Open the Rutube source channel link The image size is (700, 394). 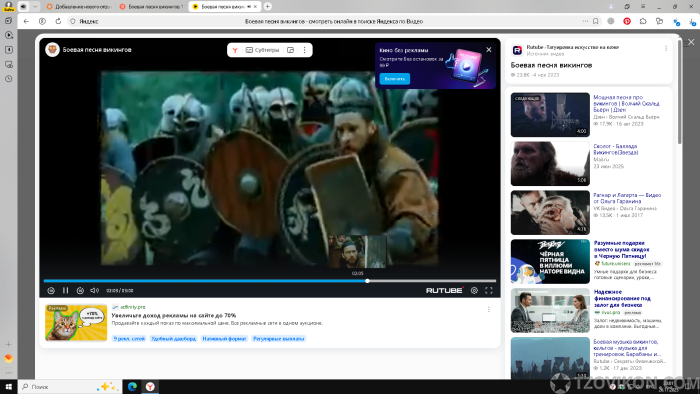[x=572, y=47]
